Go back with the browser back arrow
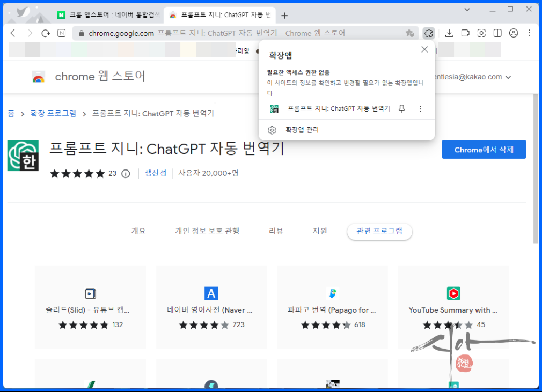The height and width of the screenshot is (392, 542). click(13, 33)
